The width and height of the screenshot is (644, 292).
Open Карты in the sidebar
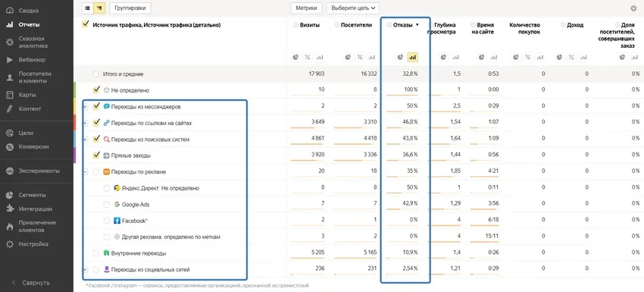[x=21, y=95]
